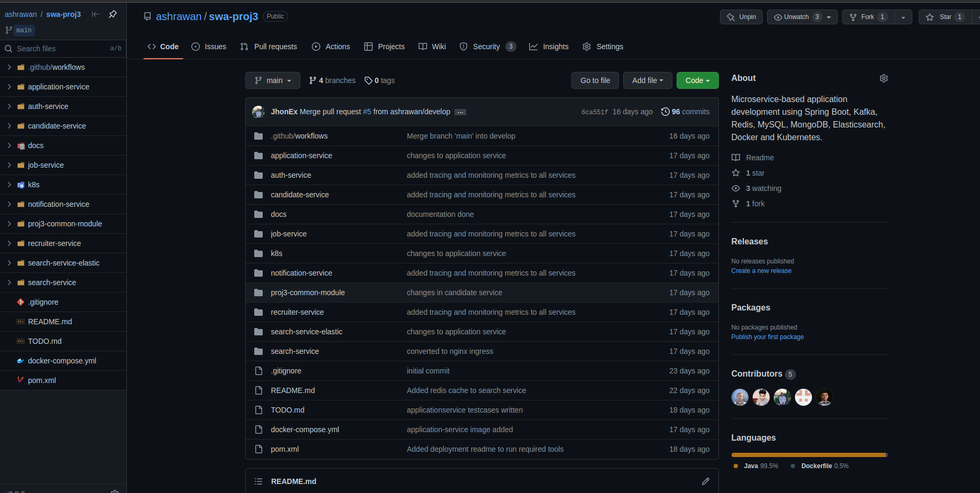Switch to the Pull requests tab
980x493 pixels.
[269, 47]
